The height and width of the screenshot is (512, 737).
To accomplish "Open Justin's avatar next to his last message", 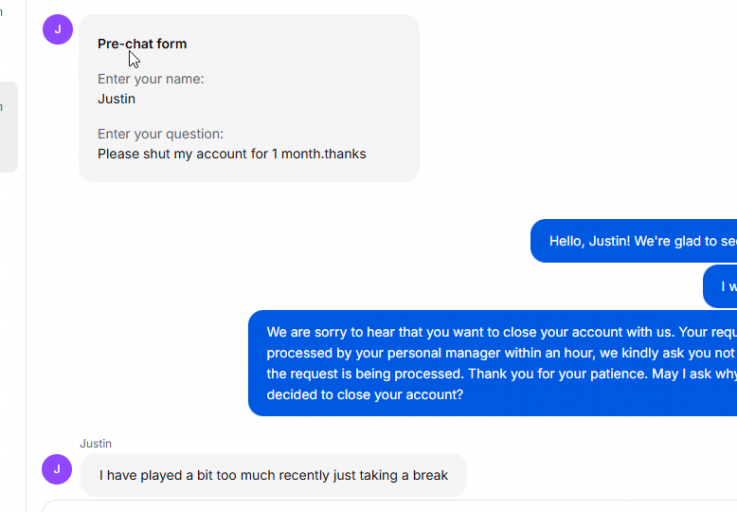I will (57, 469).
